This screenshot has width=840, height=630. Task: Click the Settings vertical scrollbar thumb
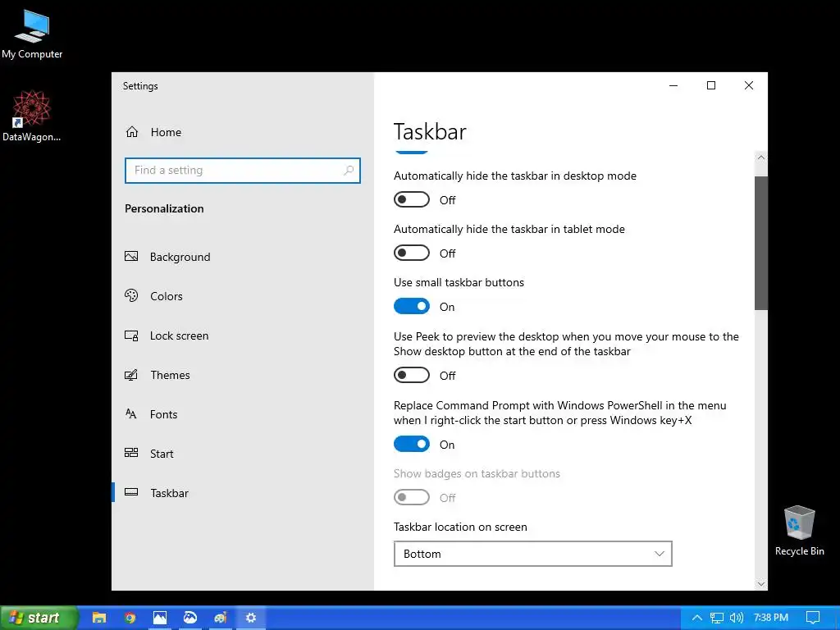point(760,243)
